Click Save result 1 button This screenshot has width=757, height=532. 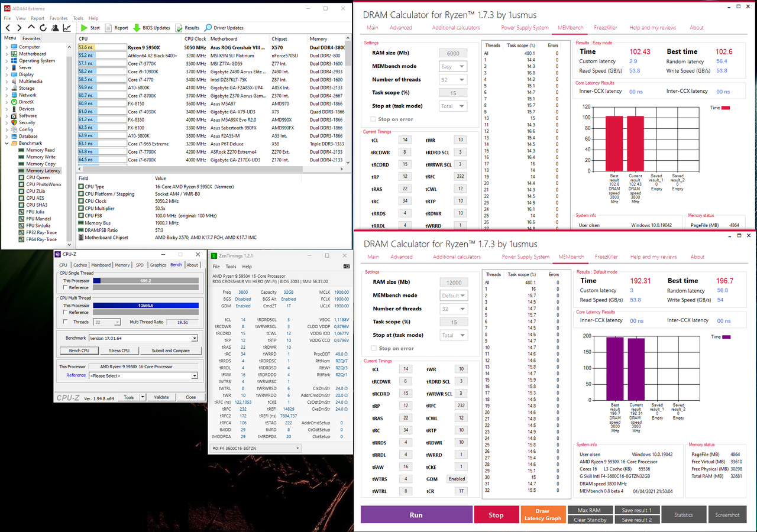pyautogui.click(x=636, y=510)
